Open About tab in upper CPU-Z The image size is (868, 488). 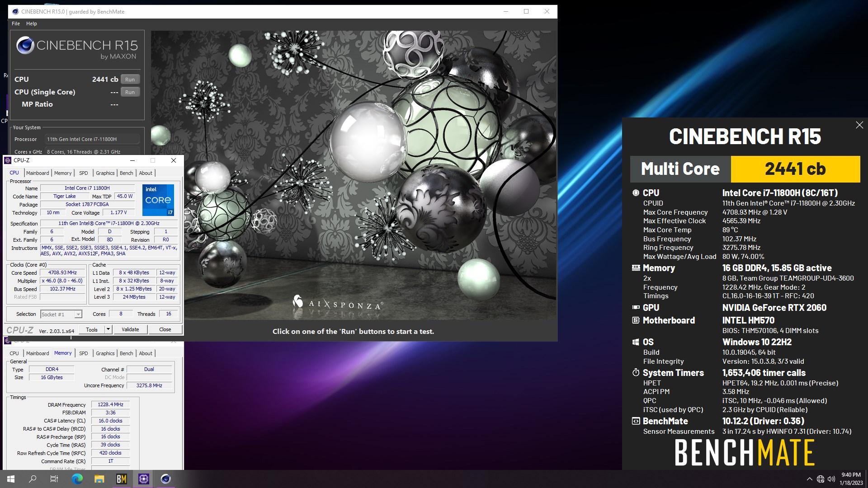pyautogui.click(x=146, y=173)
